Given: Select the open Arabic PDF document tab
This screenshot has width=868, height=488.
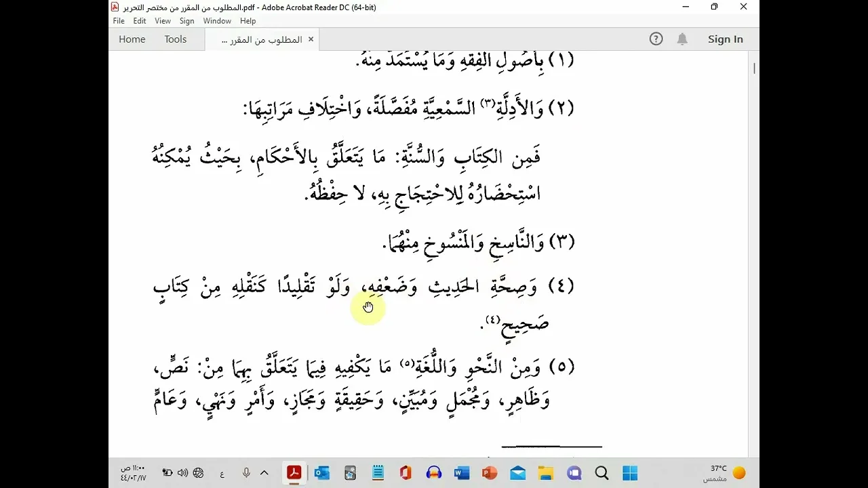Looking at the screenshot, I should (262, 39).
